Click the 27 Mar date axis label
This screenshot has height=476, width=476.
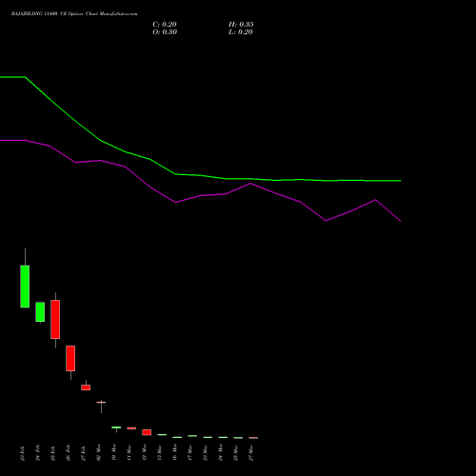click(x=251, y=452)
